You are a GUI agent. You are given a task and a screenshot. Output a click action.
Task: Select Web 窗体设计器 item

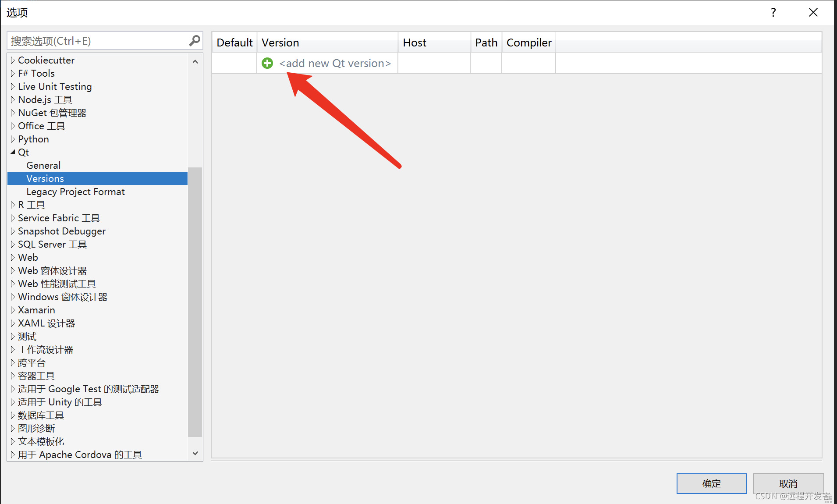pyautogui.click(x=52, y=270)
